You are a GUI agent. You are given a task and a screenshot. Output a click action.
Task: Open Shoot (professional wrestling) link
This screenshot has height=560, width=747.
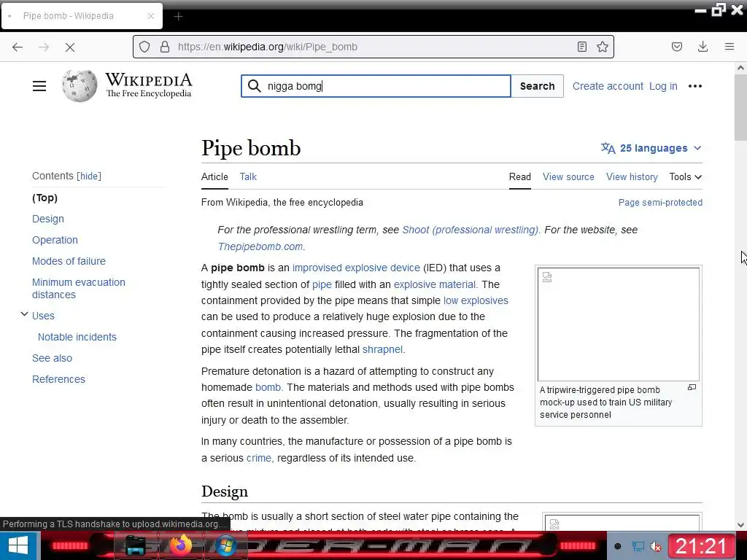coord(470,230)
